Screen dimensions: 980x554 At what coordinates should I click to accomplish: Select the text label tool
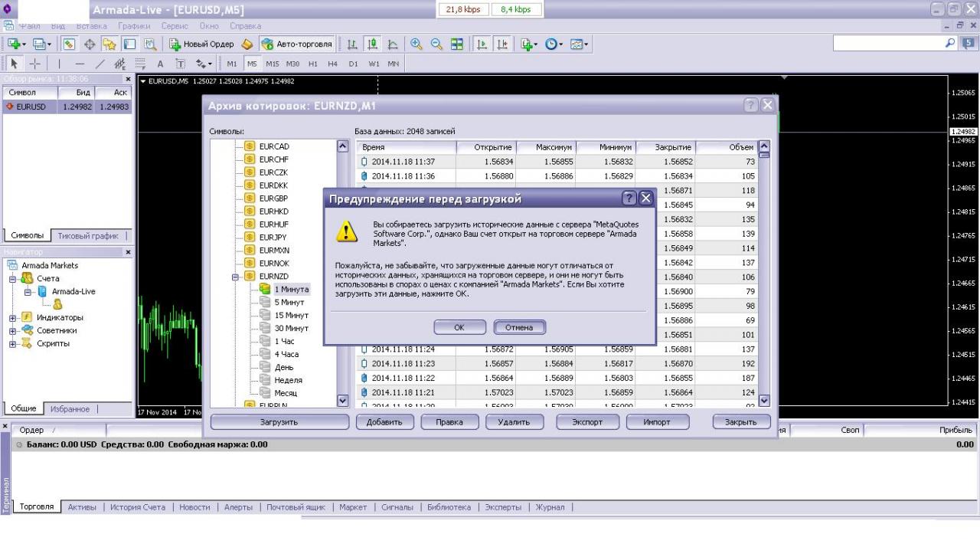(x=180, y=64)
